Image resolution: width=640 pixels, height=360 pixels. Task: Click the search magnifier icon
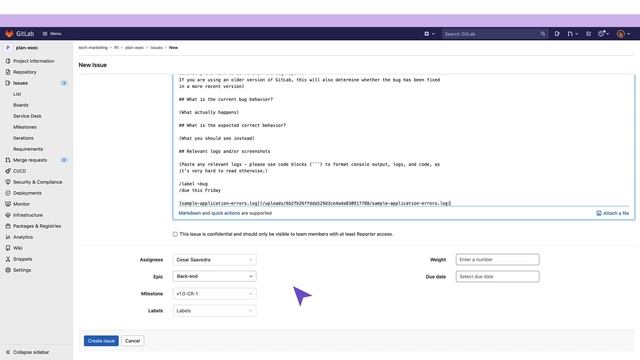click(x=543, y=34)
